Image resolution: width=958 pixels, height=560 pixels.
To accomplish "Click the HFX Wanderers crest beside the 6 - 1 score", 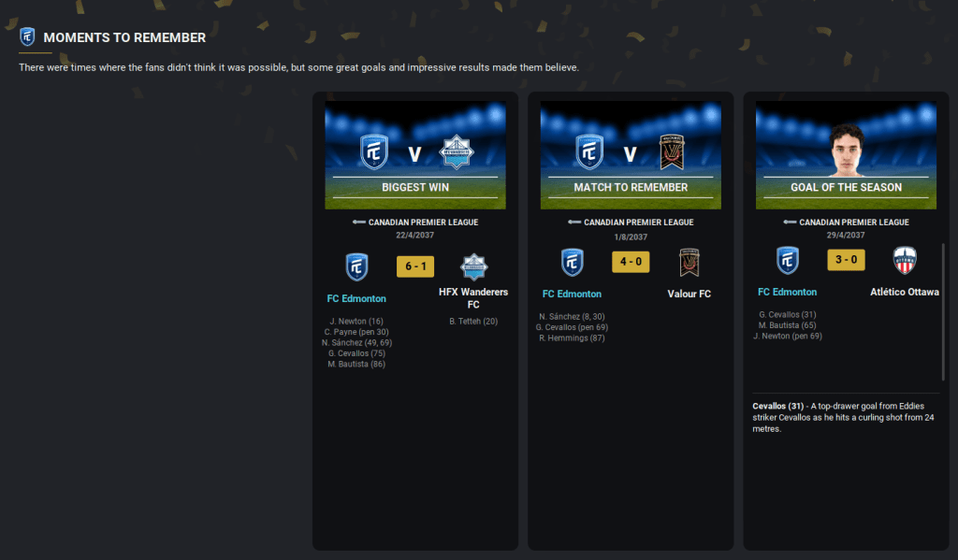I will click(473, 266).
